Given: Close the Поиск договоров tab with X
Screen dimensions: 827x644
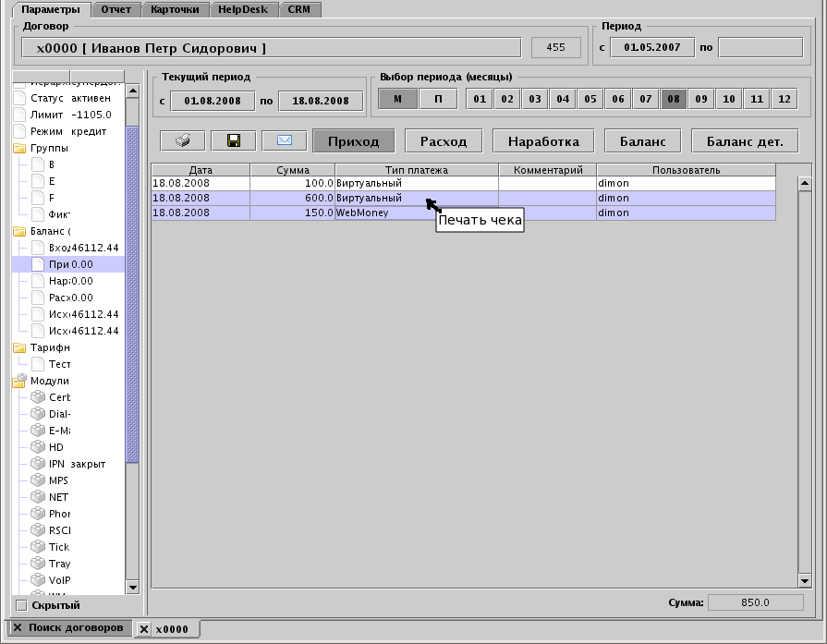Looking at the screenshot, I should coord(18,627).
